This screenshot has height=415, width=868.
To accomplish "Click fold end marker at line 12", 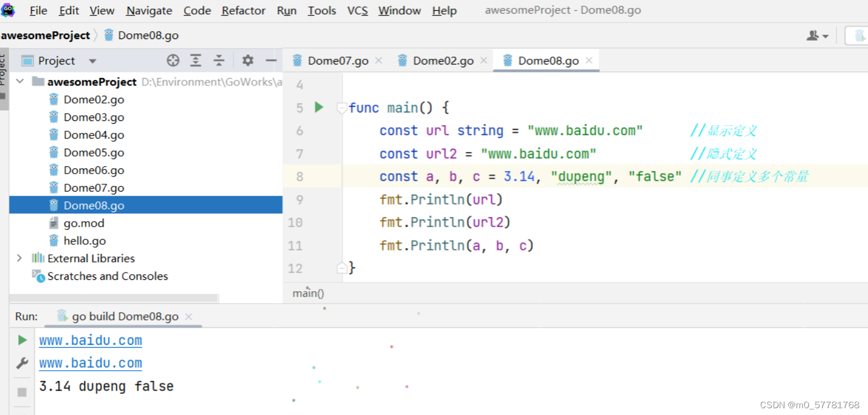I will pyautogui.click(x=342, y=267).
